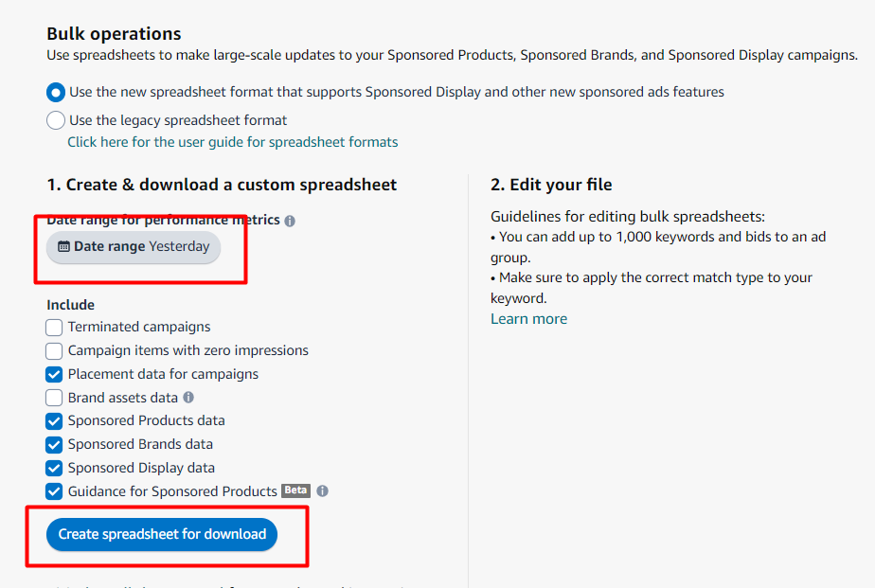Click info icon beside performance metrics label
The width and height of the screenshot is (875, 588).
(x=290, y=221)
